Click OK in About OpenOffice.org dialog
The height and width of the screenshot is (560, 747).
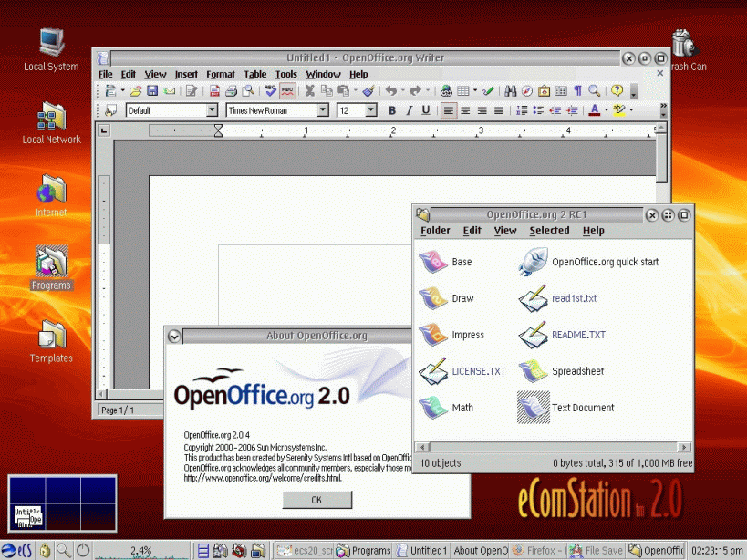[x=316, y=500]
